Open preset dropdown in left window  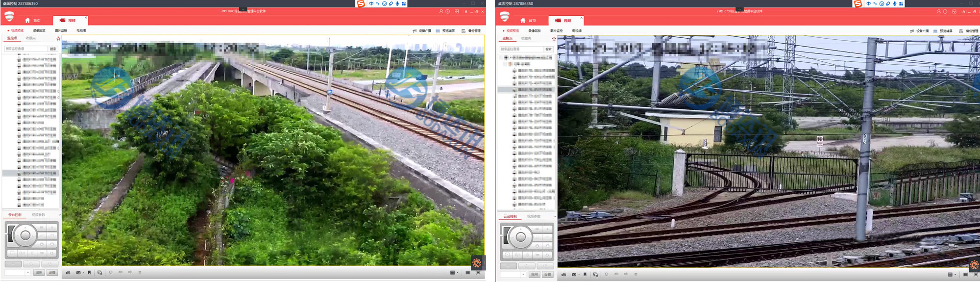pos(28,272)
